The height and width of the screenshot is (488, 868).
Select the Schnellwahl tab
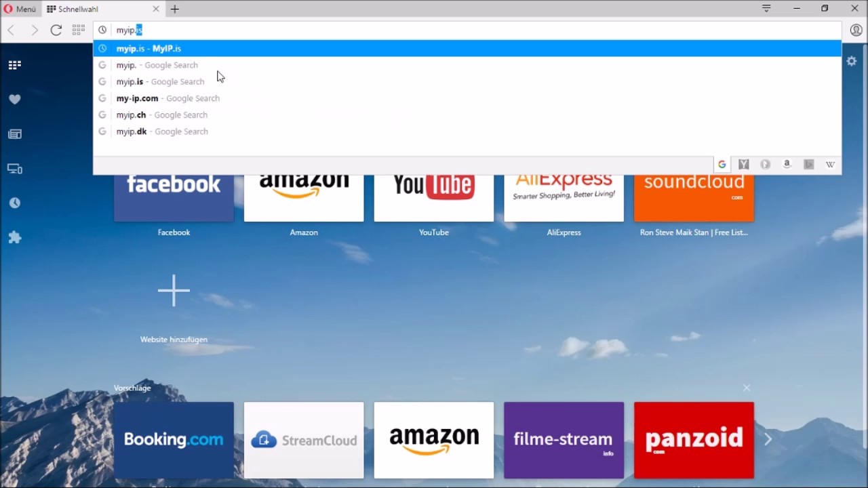(x=103, y=9)
